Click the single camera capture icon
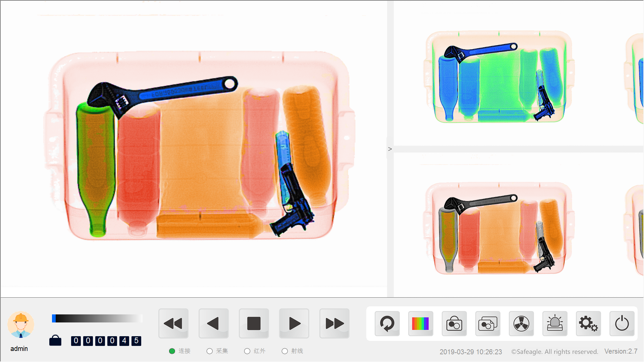Viewport: 644px width, 362px height. (454, 324)
